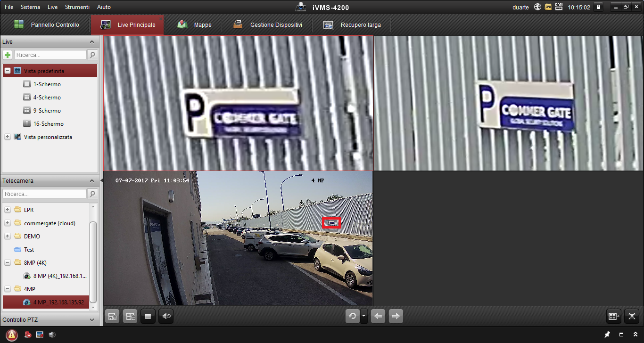Screen dimensions: 644x343
Task: Go to the previous page arrow
Action: [x=378, y=317]
